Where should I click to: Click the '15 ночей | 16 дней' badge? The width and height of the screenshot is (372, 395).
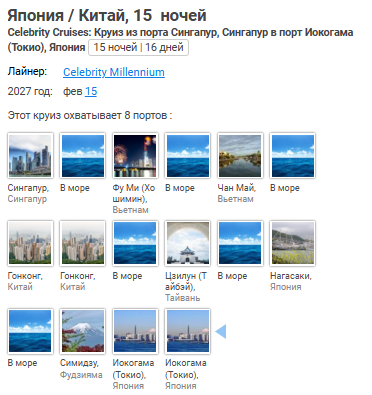point(138,47)
